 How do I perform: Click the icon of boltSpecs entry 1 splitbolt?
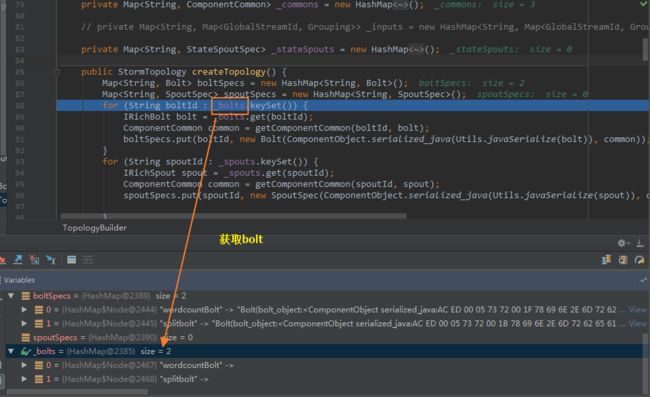[x=39, y=323]
